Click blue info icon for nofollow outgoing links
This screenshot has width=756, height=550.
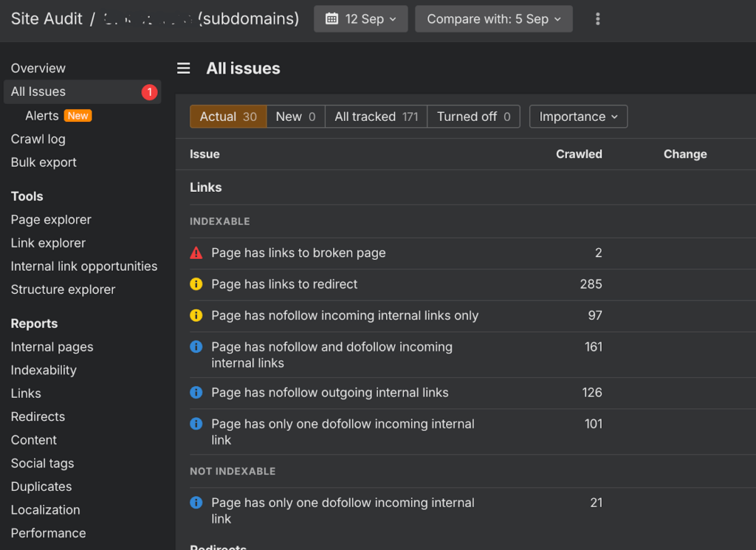tap(196, 393)
